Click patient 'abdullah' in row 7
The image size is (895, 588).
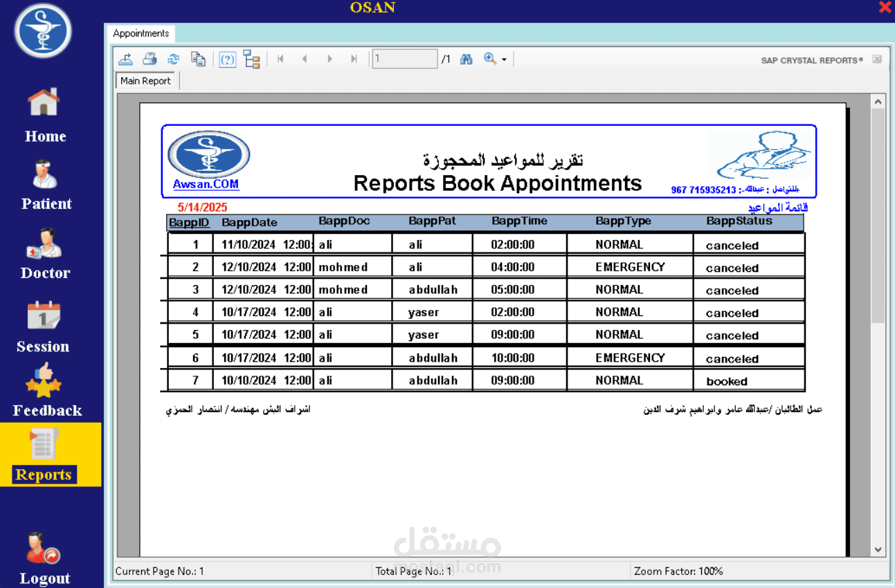pos(433,380)
